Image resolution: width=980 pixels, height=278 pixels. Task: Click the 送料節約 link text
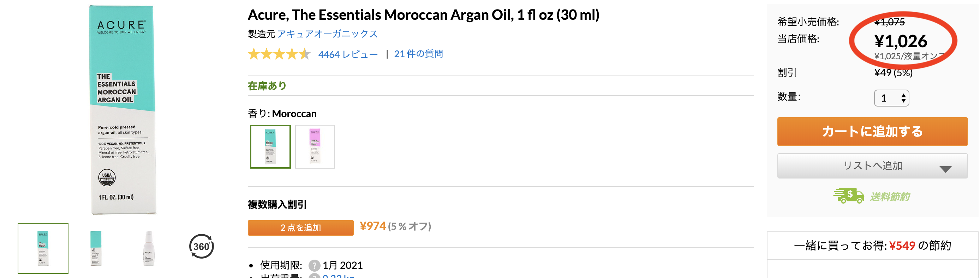click(x=890, y=197)
